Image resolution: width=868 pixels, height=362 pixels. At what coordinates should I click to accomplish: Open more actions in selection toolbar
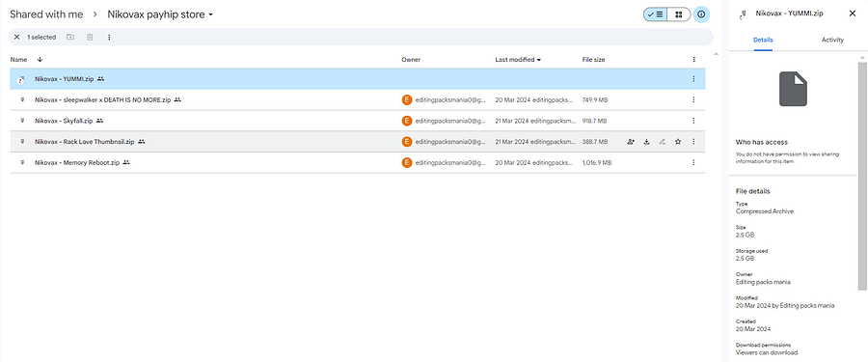click(x=109, y=37)
